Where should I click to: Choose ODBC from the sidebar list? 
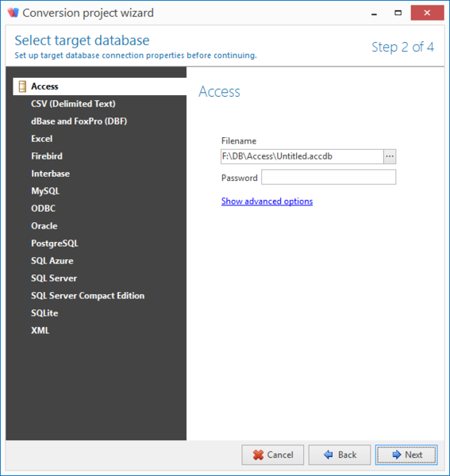(x=43, y=209)
